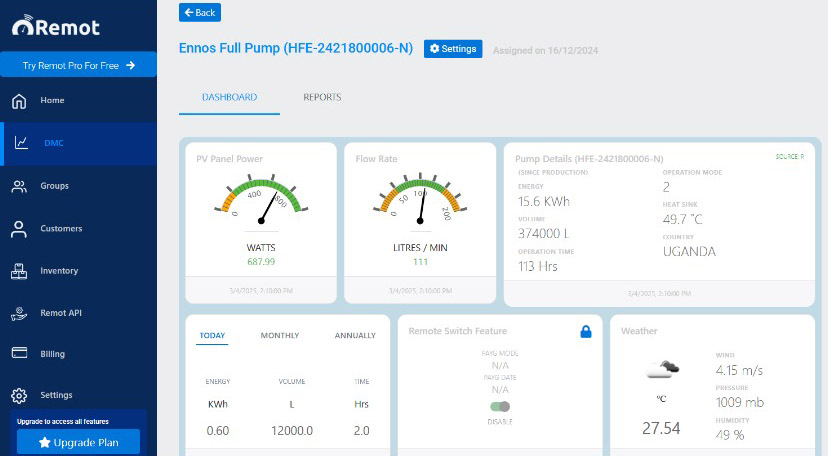
Task: Click the 1009 mb pressure value
Action: click(x=740, y=403)
